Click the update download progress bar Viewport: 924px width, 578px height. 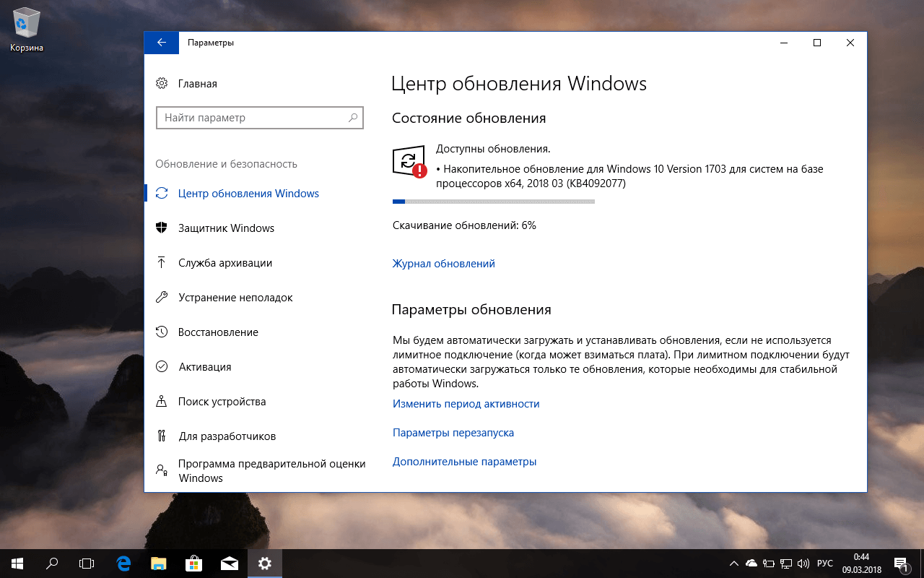[493, 201]
